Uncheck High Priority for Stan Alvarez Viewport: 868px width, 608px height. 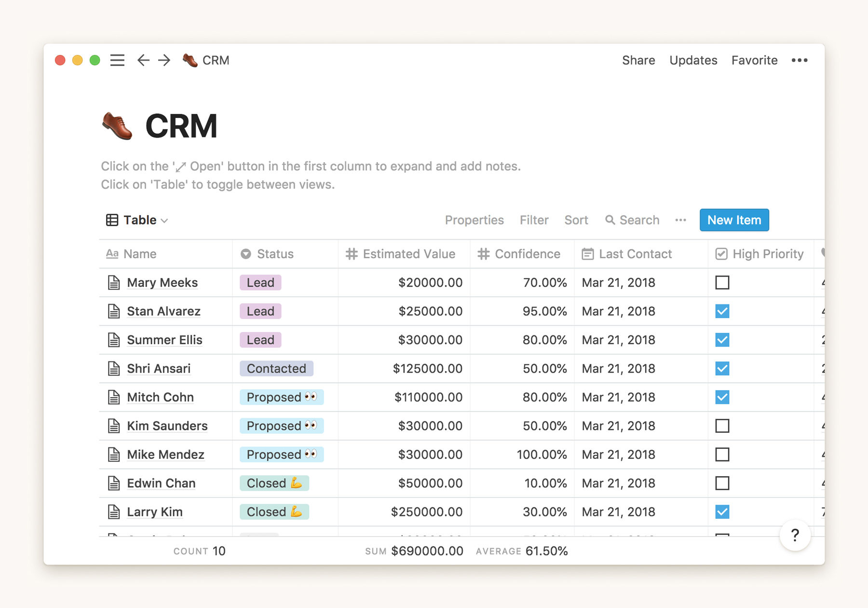(x=722, y=311)
